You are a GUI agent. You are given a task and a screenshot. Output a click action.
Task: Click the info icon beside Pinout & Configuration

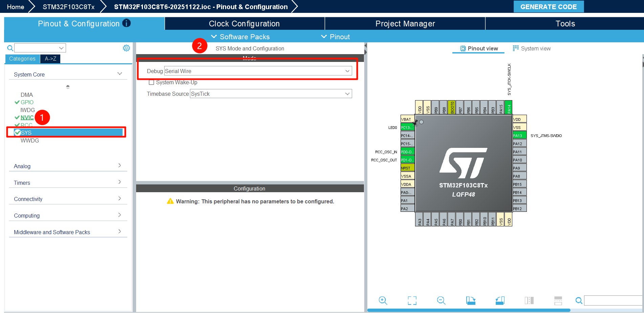click(x=126, y=23)
